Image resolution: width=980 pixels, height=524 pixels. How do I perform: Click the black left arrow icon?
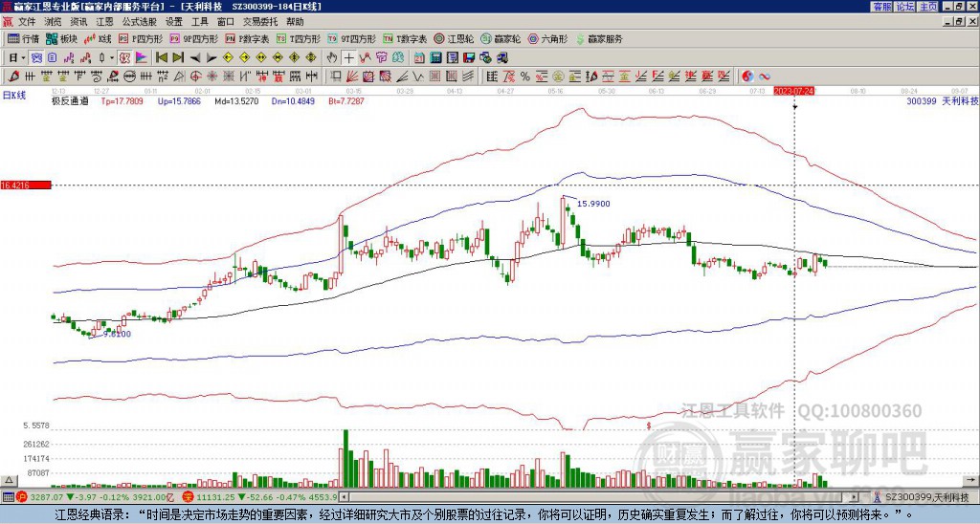tap(195, 58)
